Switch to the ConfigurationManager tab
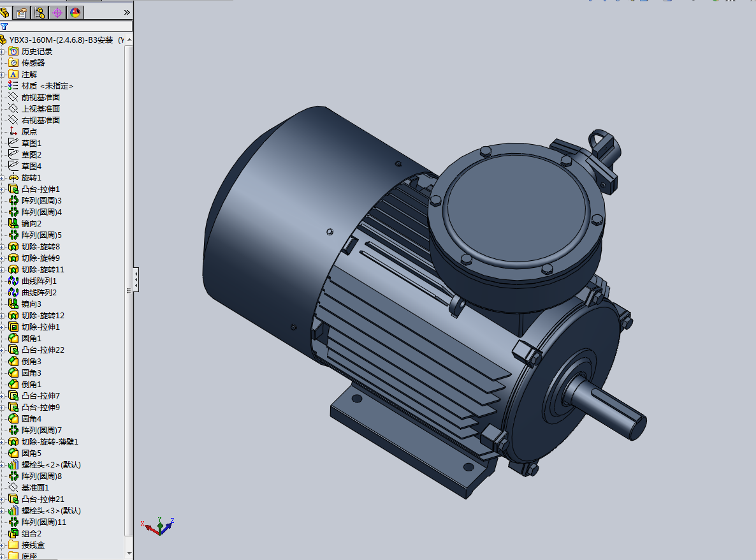Viewport: 756px width, 560px height. [40, 12]
